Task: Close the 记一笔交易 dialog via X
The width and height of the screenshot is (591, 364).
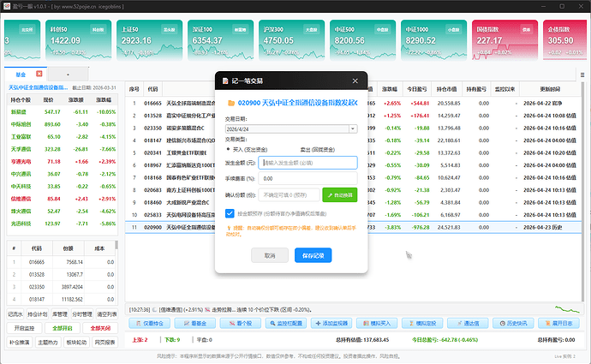Action: pyautogui.click(x=355, y=81)
